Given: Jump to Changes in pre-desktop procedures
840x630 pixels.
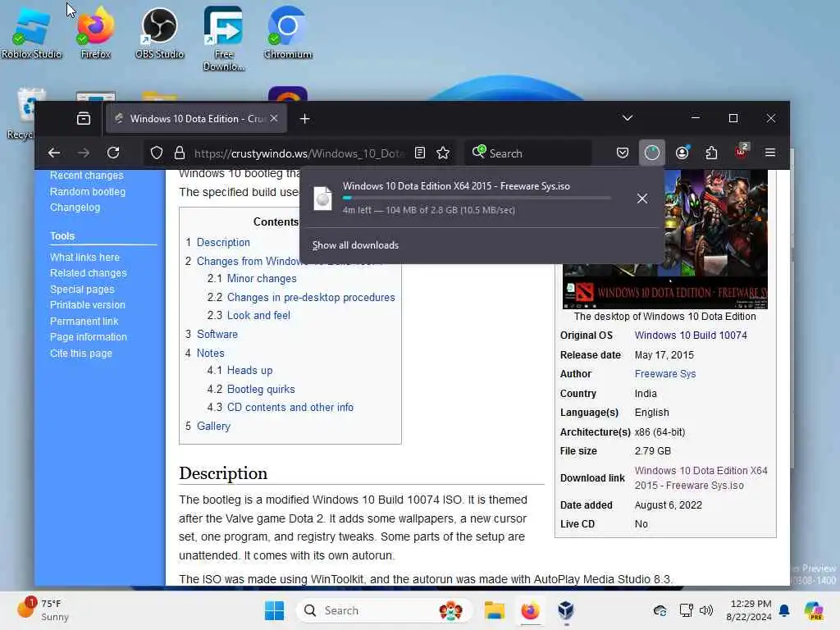Looking at the screenshot, I should (311, 297).
